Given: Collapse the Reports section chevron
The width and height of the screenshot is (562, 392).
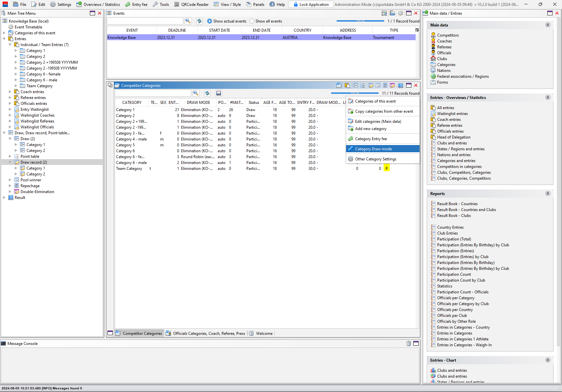Looking at the screenshot, I should click(548, 193).
